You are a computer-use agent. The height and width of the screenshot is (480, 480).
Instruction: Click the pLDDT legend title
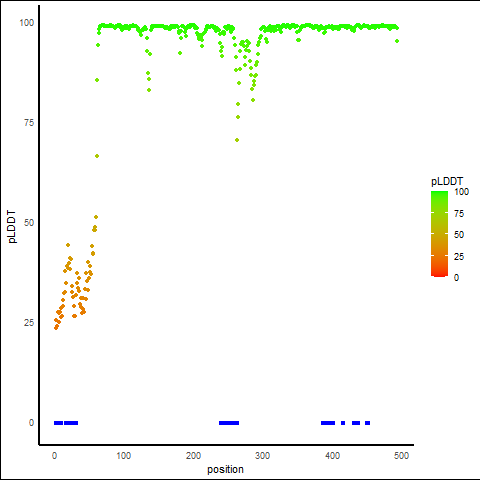click(447, 181)
